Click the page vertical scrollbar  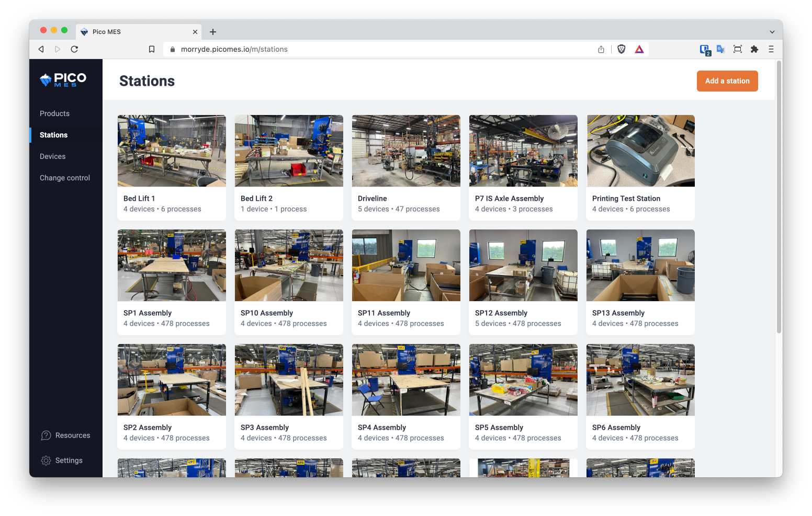[x=779, y=199]
